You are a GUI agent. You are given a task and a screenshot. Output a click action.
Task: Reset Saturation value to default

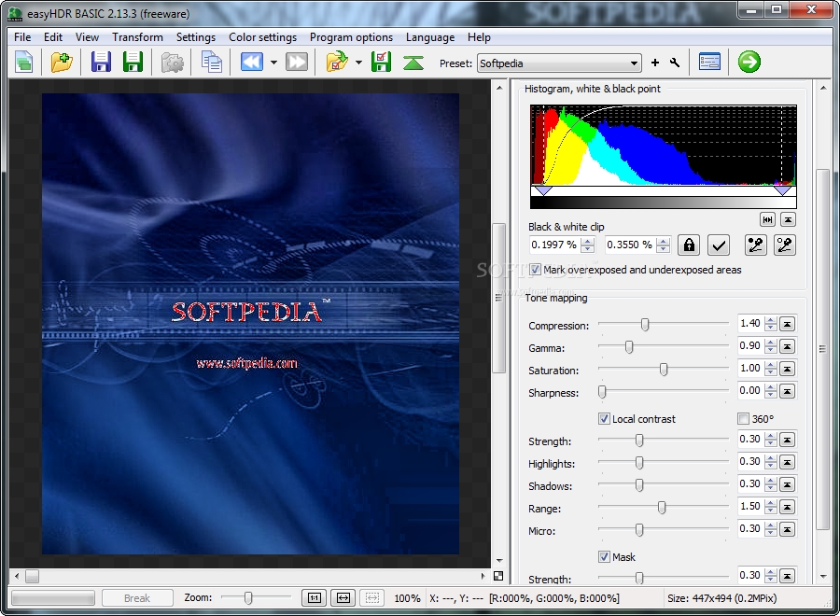[788, 369]
